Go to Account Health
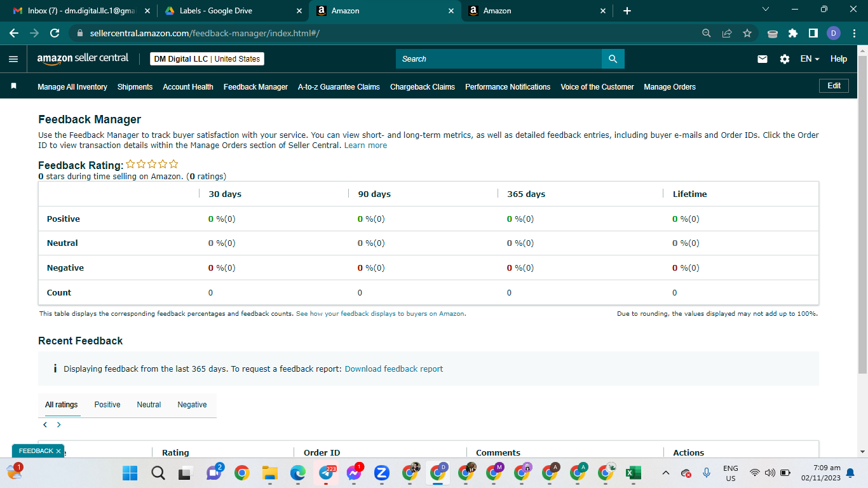The width and height of the screenshot is (868, 488). tap(188, 87)
